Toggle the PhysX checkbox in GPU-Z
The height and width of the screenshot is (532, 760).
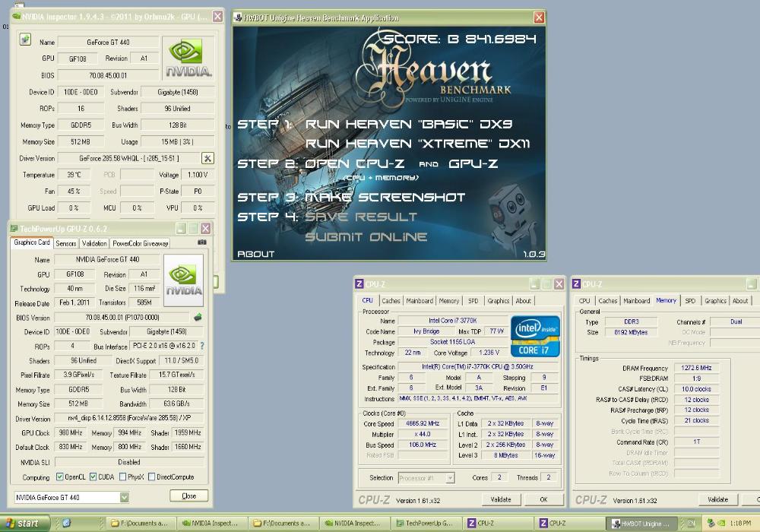(122, 477)
